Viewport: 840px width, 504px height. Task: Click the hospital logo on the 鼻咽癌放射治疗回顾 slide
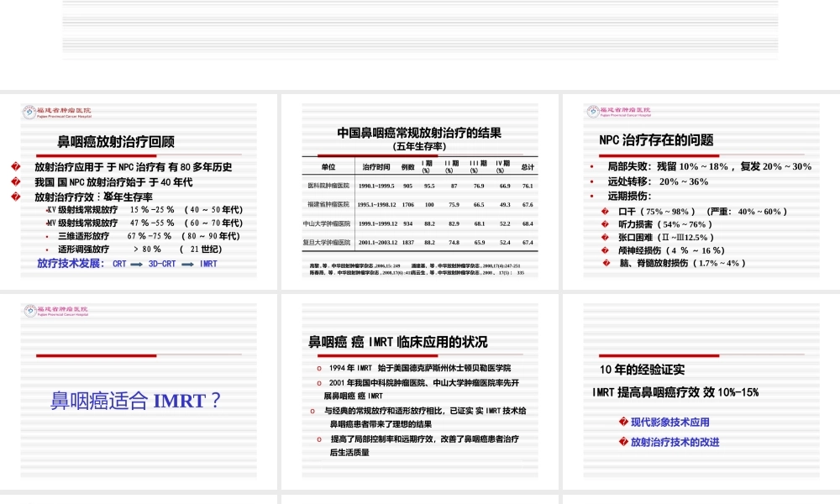(57, 111)
